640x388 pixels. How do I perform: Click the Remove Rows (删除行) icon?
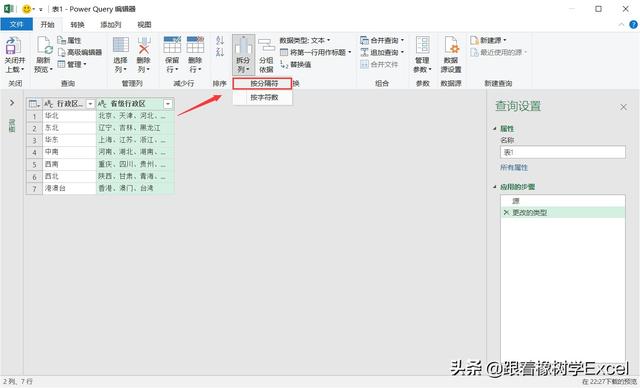pos(195,45)
